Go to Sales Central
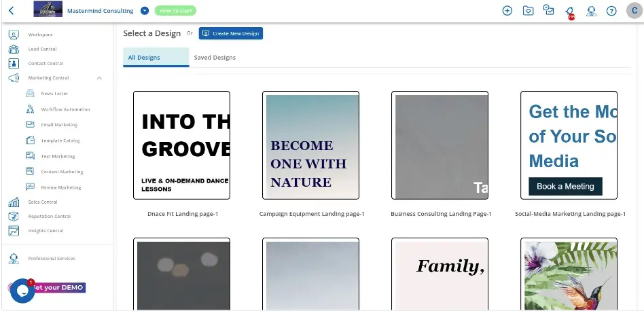The height and width of the screenshot is (313, 644). [x=43, y=202]
